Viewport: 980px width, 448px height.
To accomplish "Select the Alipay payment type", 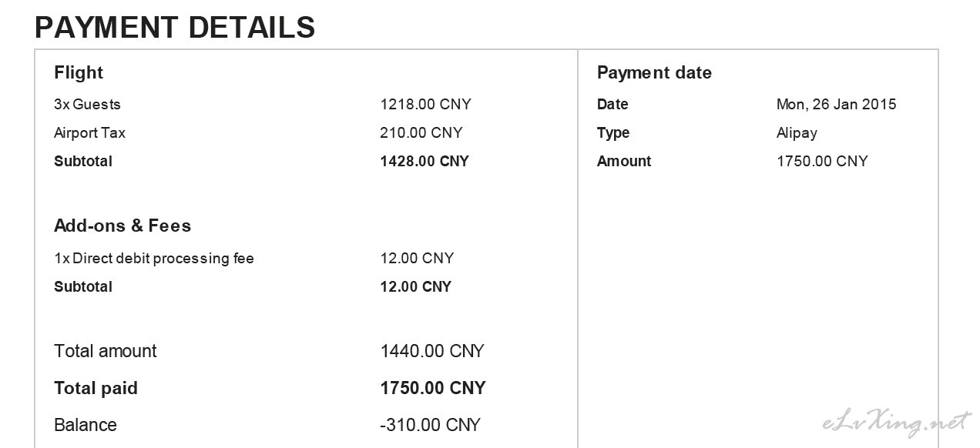I will tap(797, 133).
